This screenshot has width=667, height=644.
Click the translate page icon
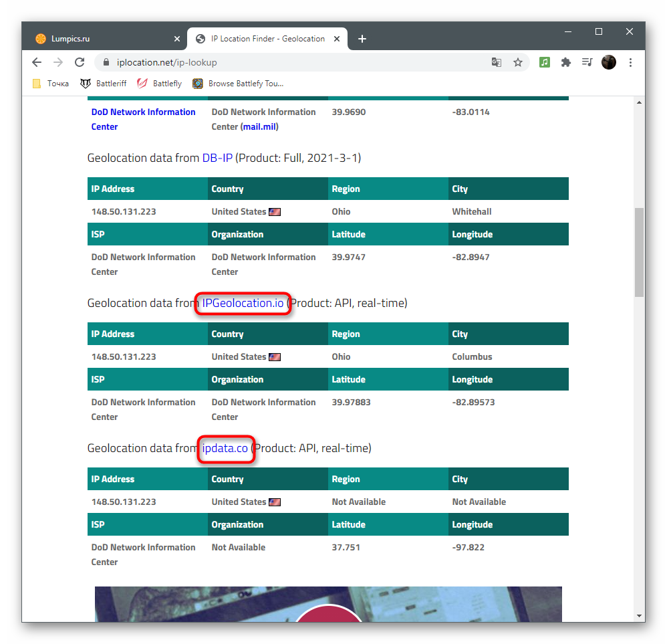[x=496, y=62]
